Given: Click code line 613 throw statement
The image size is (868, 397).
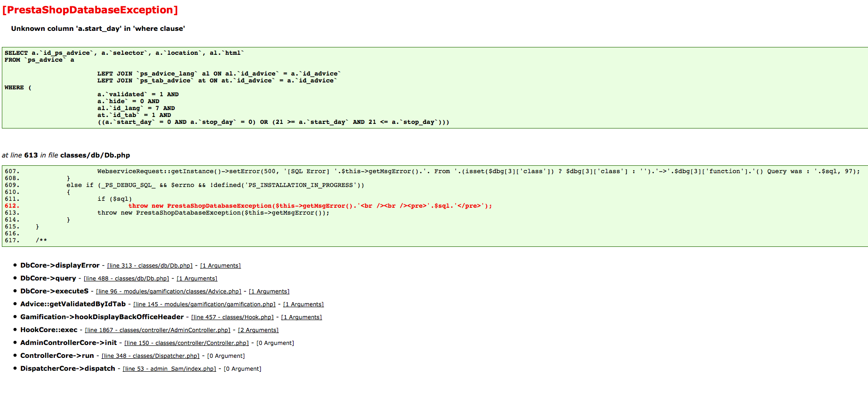Looking at the screenshot, I should 213,213.
